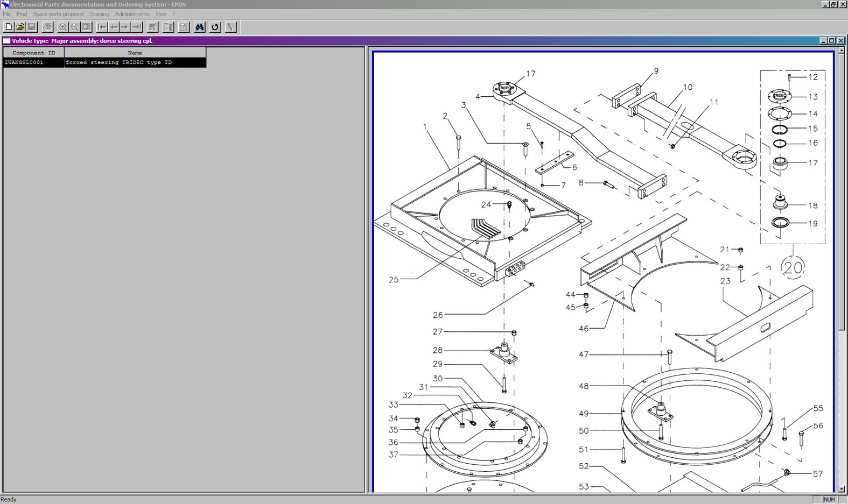This screenshot has height=504, width=848.
Task: Jump to last page arrow icon
Action: (x=137, y=27)
